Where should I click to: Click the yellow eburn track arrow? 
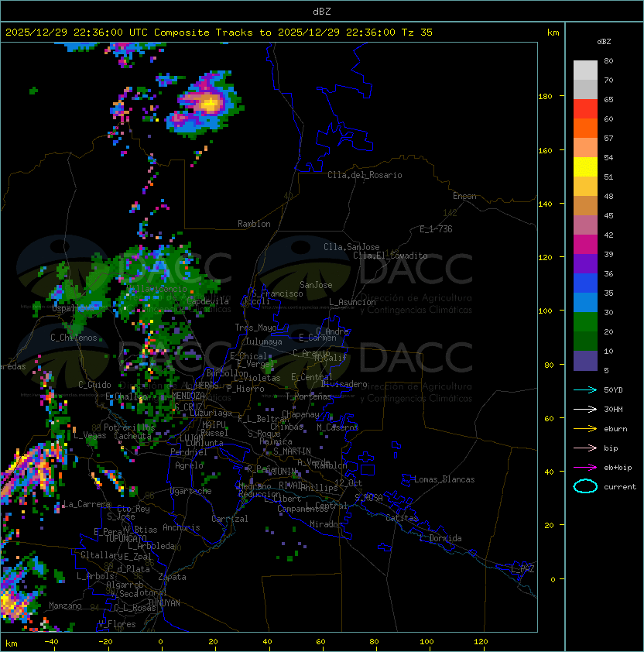pos(585,429)
